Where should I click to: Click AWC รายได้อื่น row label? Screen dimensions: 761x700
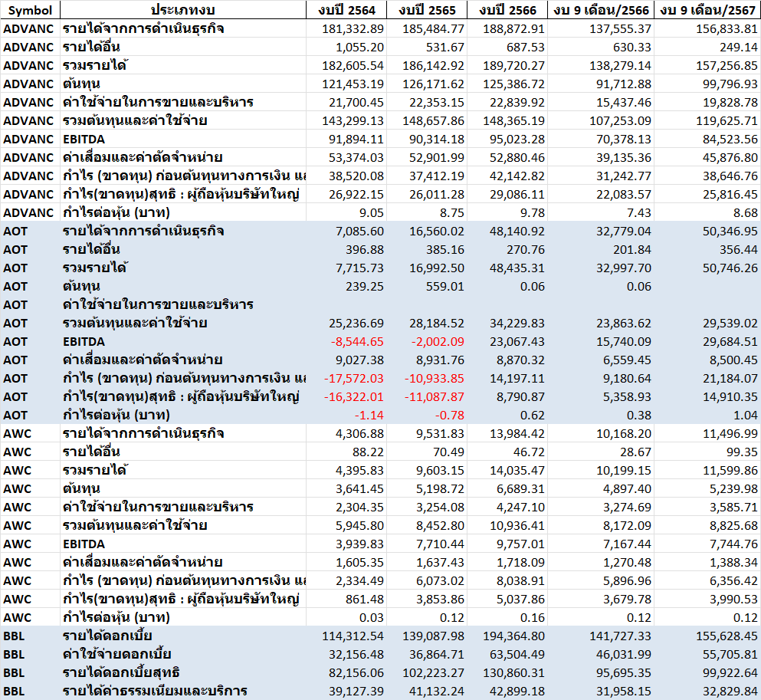[90, 452]
